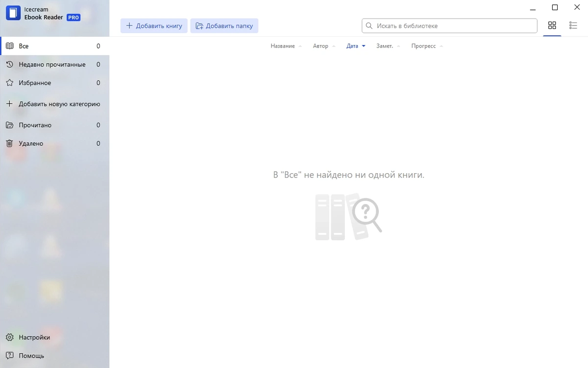This screenshot has height=368, width=588.
Task: Click the plus icon for new category
Action: click(x=9, y=104)
